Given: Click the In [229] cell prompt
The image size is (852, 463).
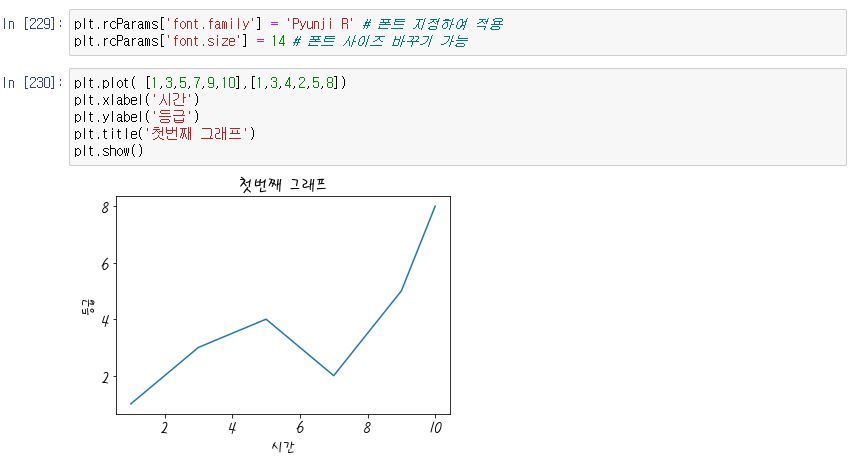Looking at the screenshot, I should [x=33, y=24].
